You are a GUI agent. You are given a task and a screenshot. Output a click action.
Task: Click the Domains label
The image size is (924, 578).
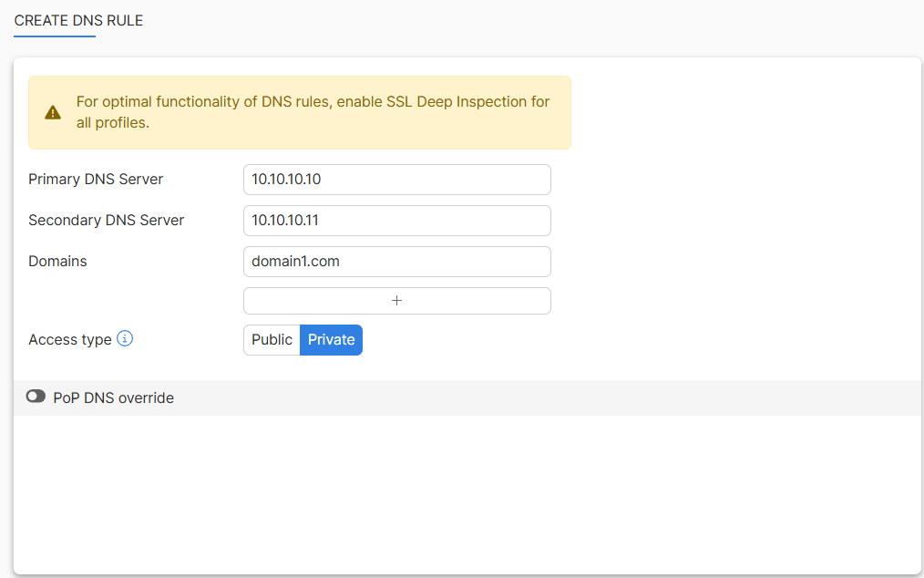pos(56,261)
